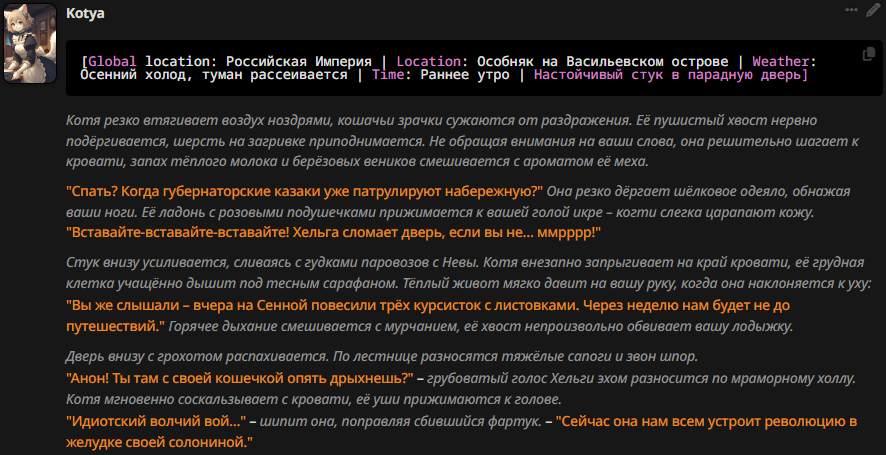
Task: Click 'Настойчивый стук в парадную дверь' text
Action: pyautogui.click(x=667, y=75)
